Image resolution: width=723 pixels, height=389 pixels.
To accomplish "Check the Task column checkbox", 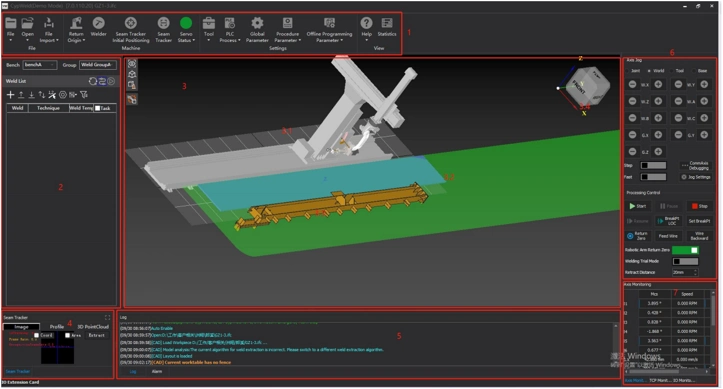I will 97,108.
